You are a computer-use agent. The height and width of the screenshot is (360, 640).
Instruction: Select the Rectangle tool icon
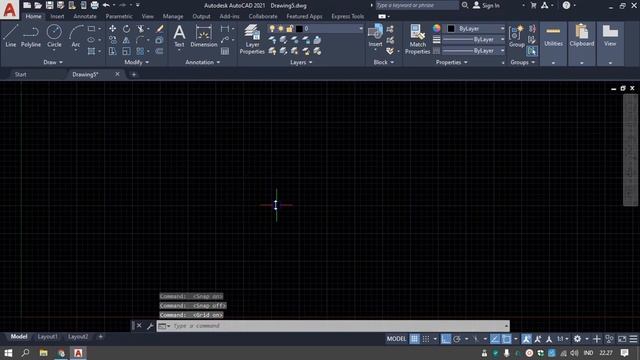coord(91,29)
